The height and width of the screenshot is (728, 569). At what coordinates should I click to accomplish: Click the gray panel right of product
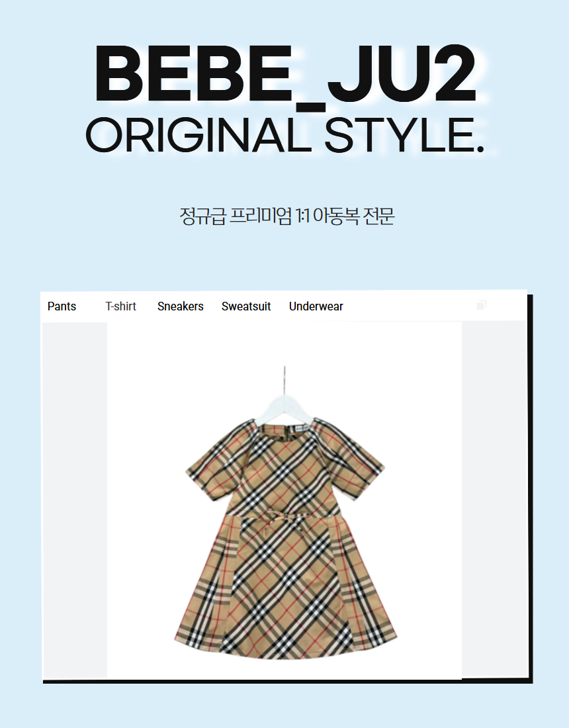pos(494,500)
